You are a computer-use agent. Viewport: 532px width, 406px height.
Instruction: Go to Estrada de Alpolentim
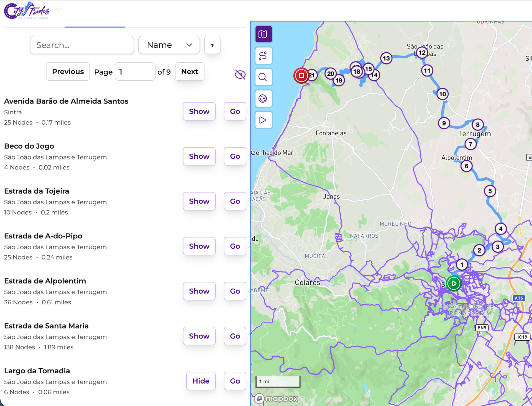(x=235, y=291)
